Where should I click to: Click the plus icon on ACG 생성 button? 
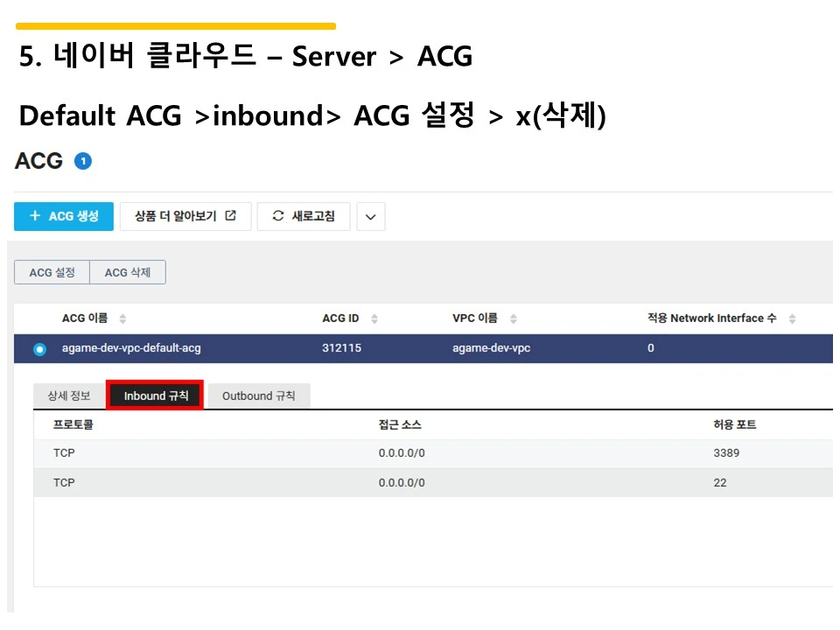tap(34, 216)
